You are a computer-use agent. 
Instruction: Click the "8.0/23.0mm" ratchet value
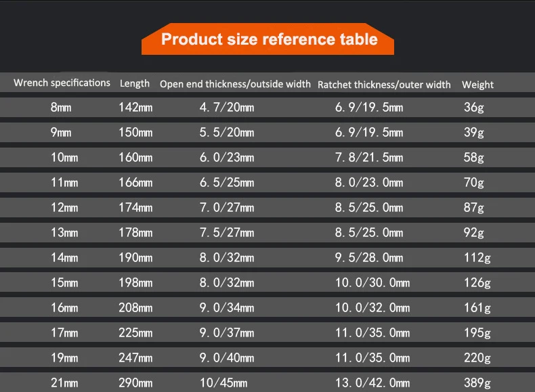(369, 183)
